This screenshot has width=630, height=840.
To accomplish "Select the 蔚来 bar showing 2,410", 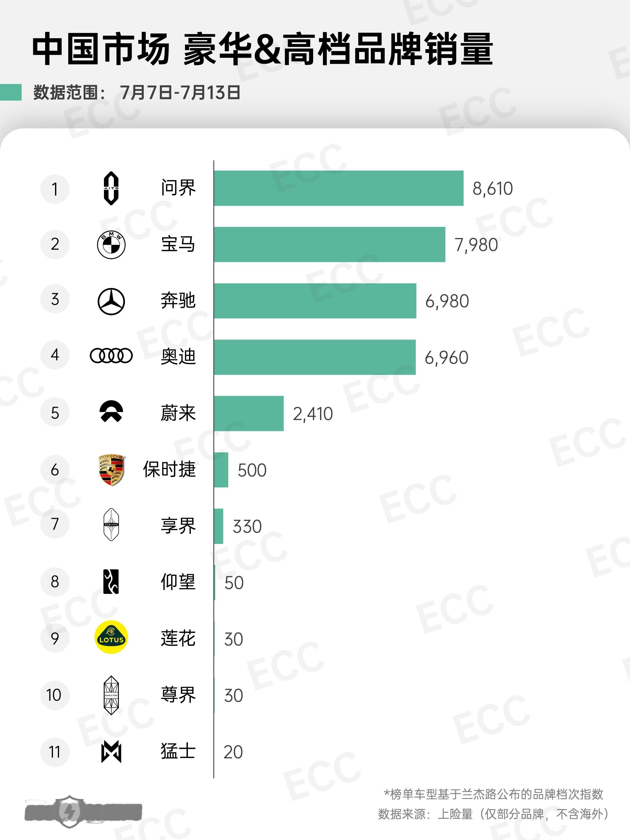I will [x=249, y=414].
